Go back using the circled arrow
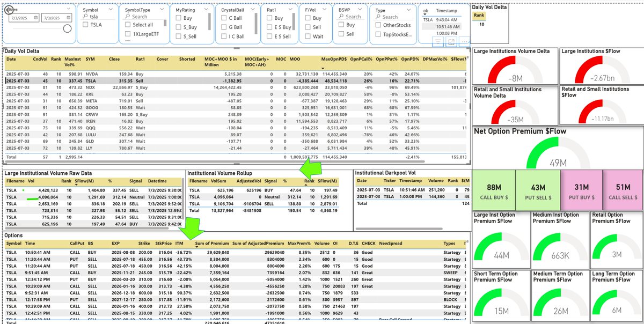 [10, 10]
